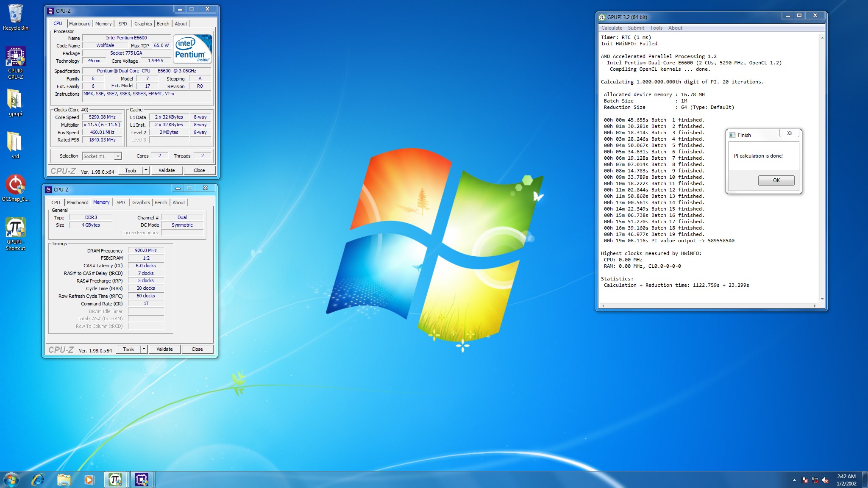Open Windows Media Player taskbar icon

[x=89, y=480]
